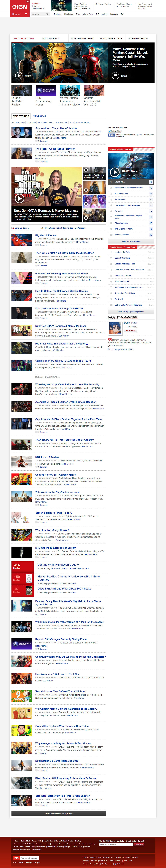This screenshot has height=868, width=166.
Task: Switch to the All Updates tab
Action: point(39,116)
